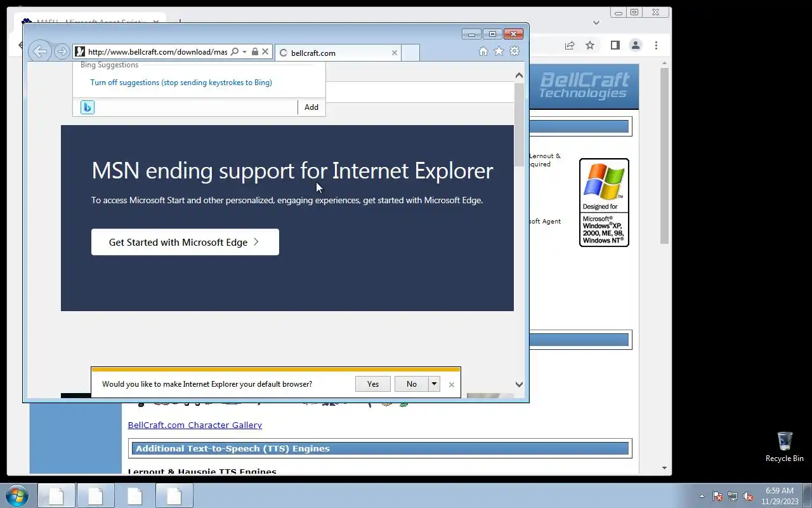
Task: Click the Designed for Windows XP badge
Action: click(604, 203)
